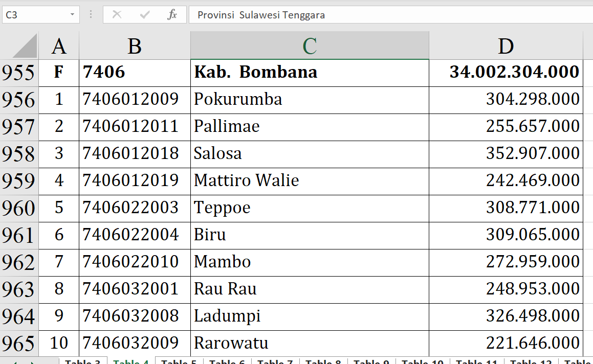
Task: Select row header 960
Action: tap(19, 208)
